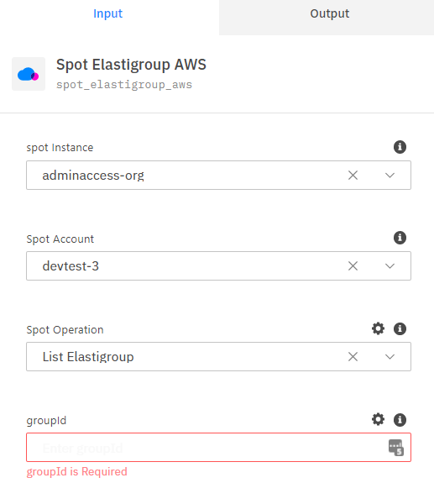Screen dimensions: 434x504
Task: Click the adminaccess-org value in spot Instance
Action: [x=93, y=176]
